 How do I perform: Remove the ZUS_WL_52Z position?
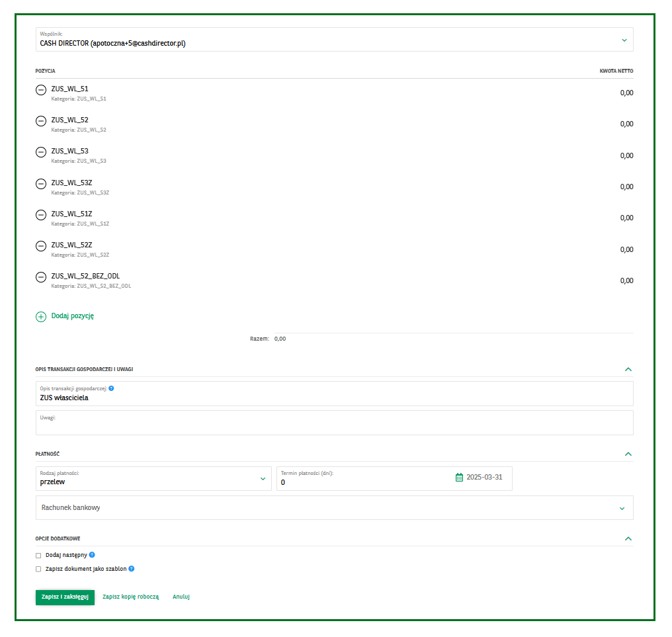41,246
